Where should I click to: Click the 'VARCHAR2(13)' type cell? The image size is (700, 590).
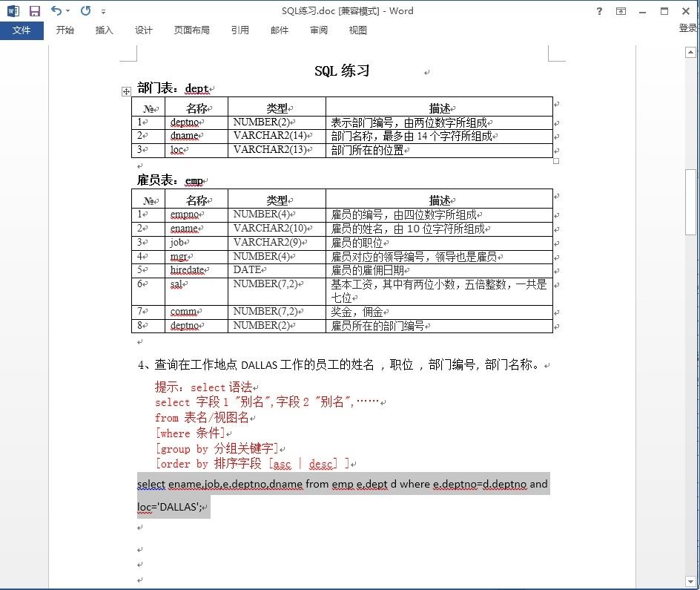(x=277, y=150)
